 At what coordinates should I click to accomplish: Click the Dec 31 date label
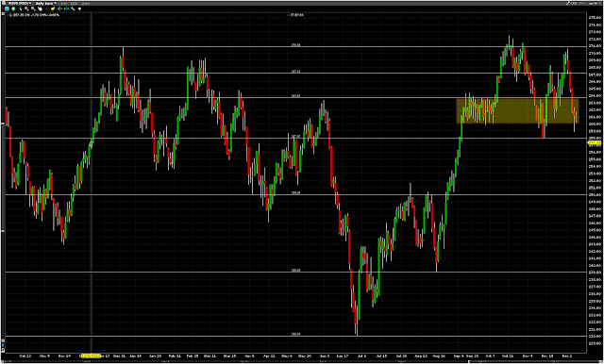click(x=120, y=356)
